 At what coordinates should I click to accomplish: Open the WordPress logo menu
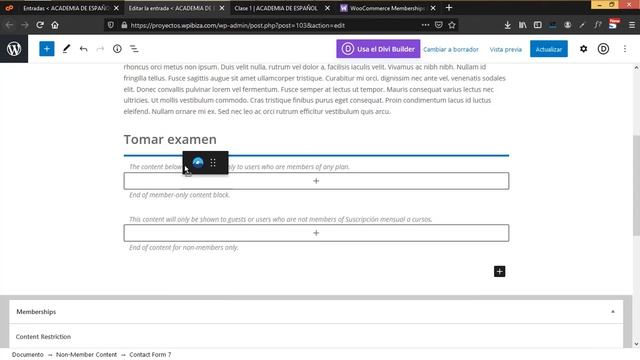point(14,49)
